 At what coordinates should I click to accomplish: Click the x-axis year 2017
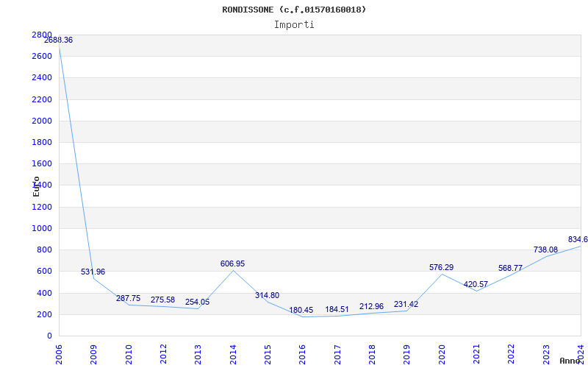[x=337, y=355]
